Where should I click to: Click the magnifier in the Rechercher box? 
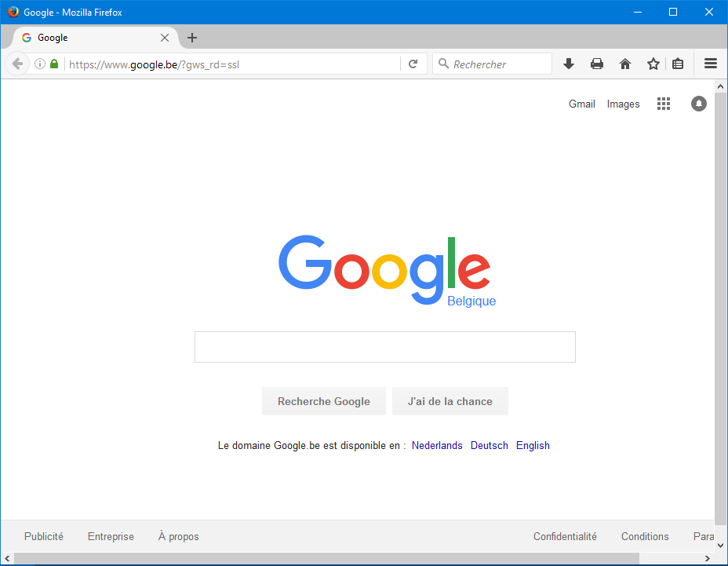pyautogui.click(x=443, y=64)
